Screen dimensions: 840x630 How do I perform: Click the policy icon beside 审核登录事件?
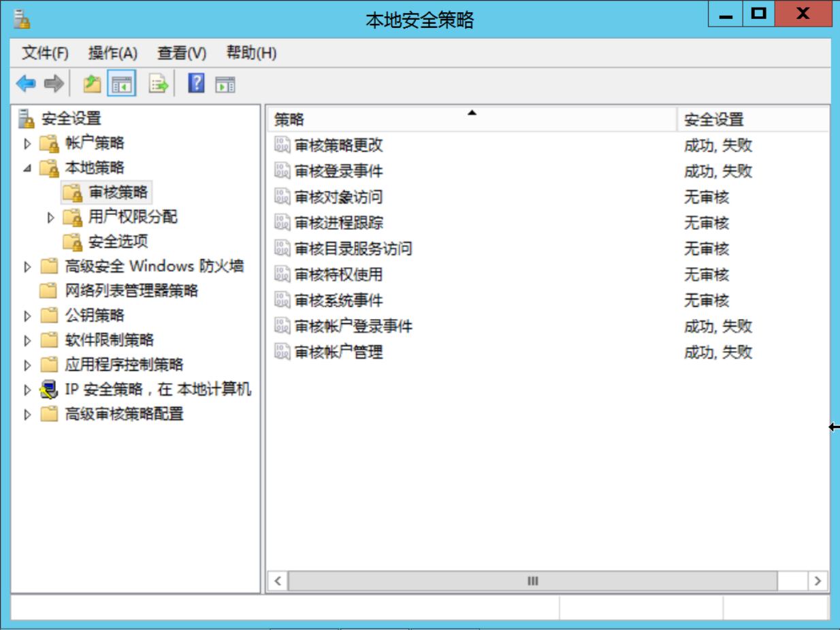click(282, 171)
